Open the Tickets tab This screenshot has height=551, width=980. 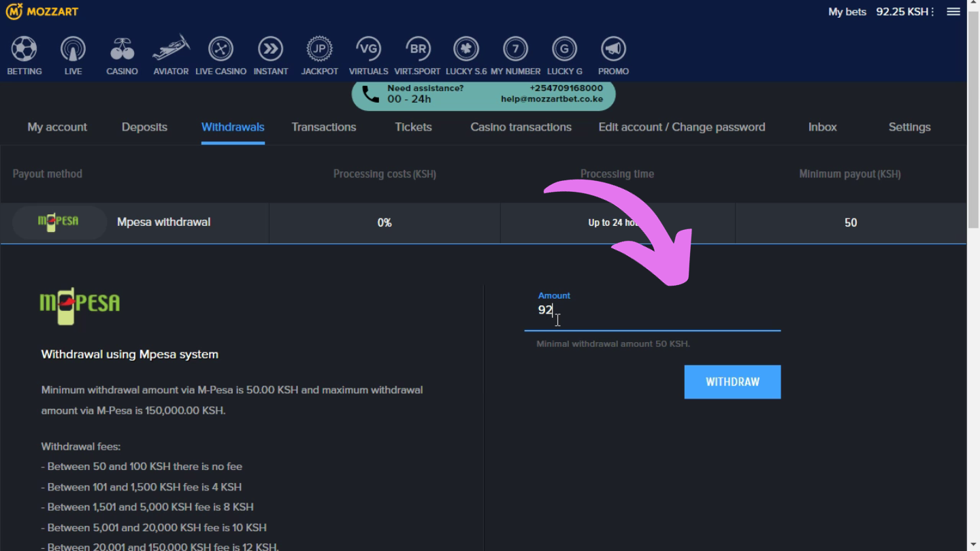point(413,127)
